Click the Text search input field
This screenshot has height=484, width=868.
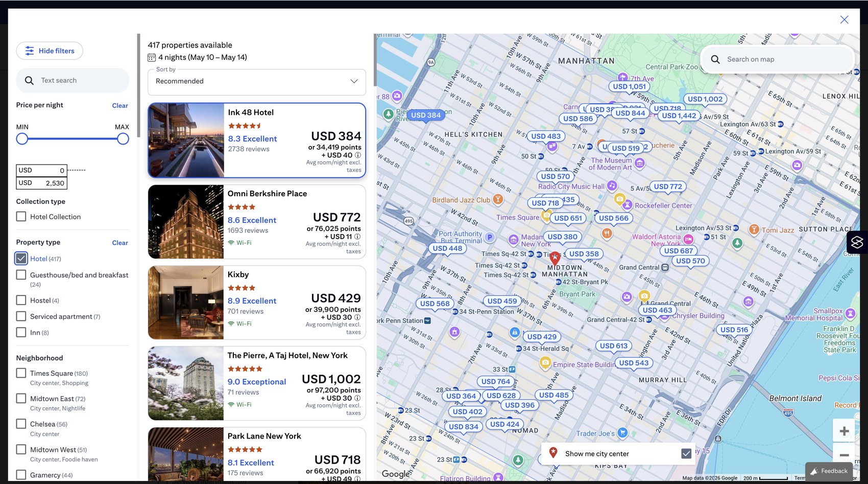coord(73,80)
